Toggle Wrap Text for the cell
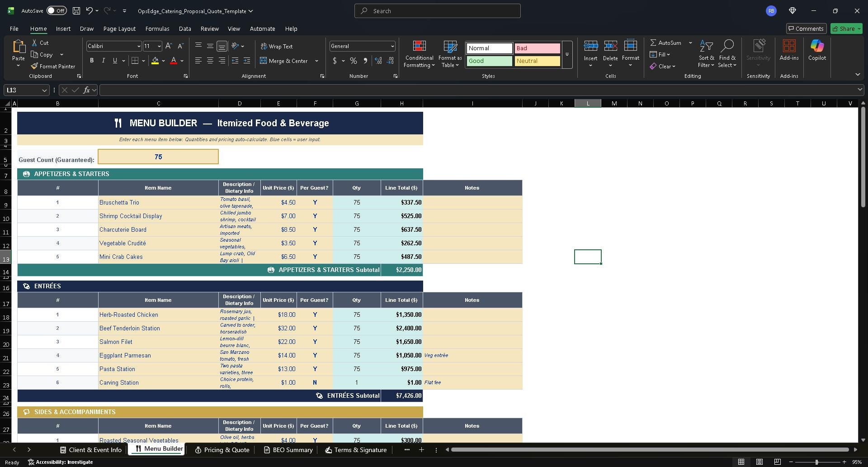 276,46
